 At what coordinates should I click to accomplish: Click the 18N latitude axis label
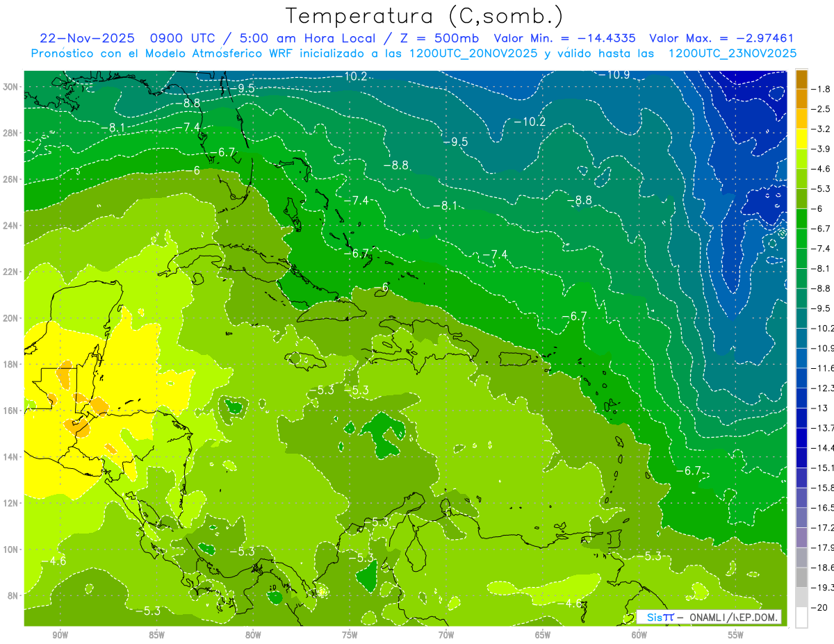point(11,364)
